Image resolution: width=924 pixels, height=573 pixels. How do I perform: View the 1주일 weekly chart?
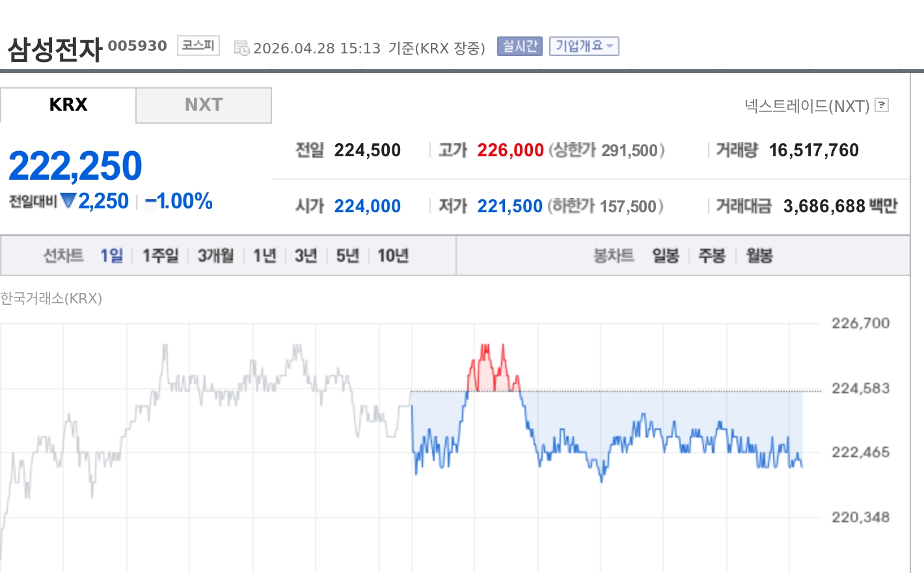(160, 255)
